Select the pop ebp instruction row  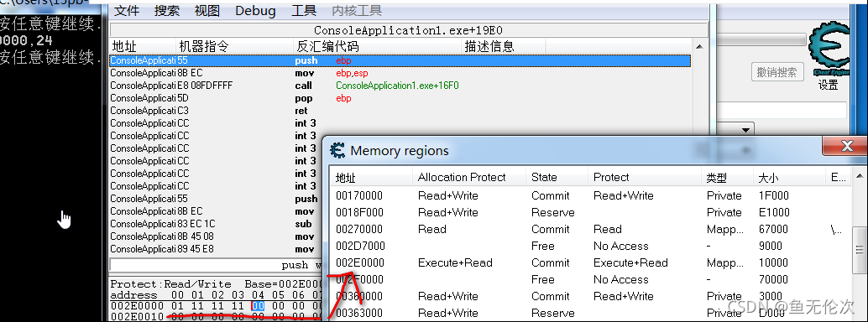tap(400, 98)
